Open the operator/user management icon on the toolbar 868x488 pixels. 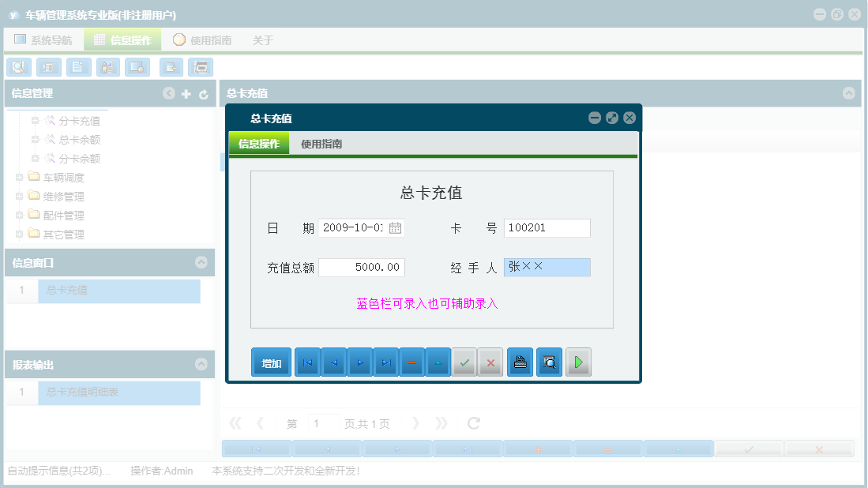click(x=107, y=67)
